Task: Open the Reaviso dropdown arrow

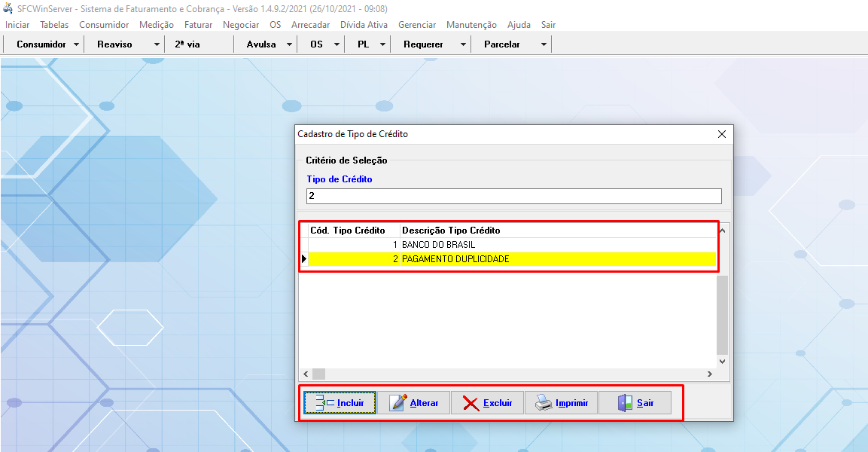Action: point(157,44)
